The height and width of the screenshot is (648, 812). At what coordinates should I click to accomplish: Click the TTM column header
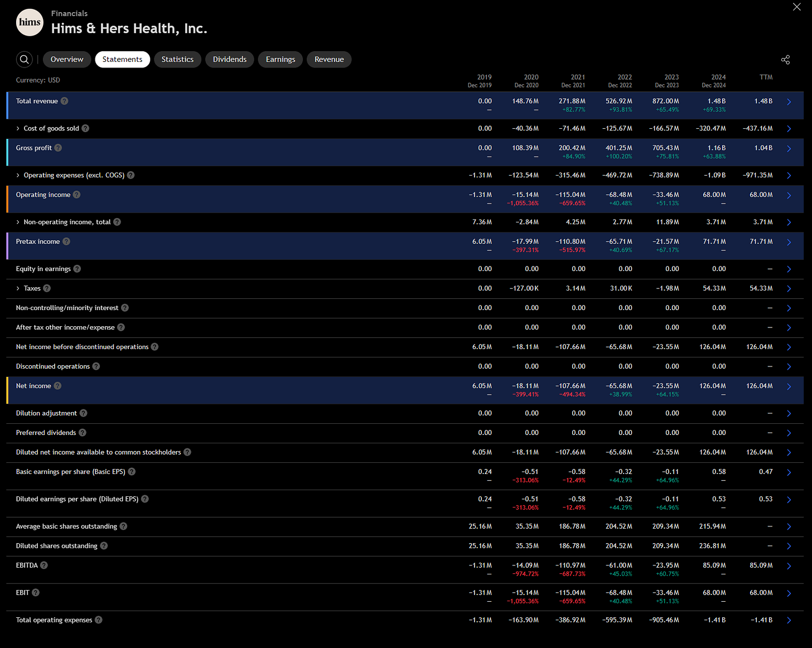tap(766, 77)
